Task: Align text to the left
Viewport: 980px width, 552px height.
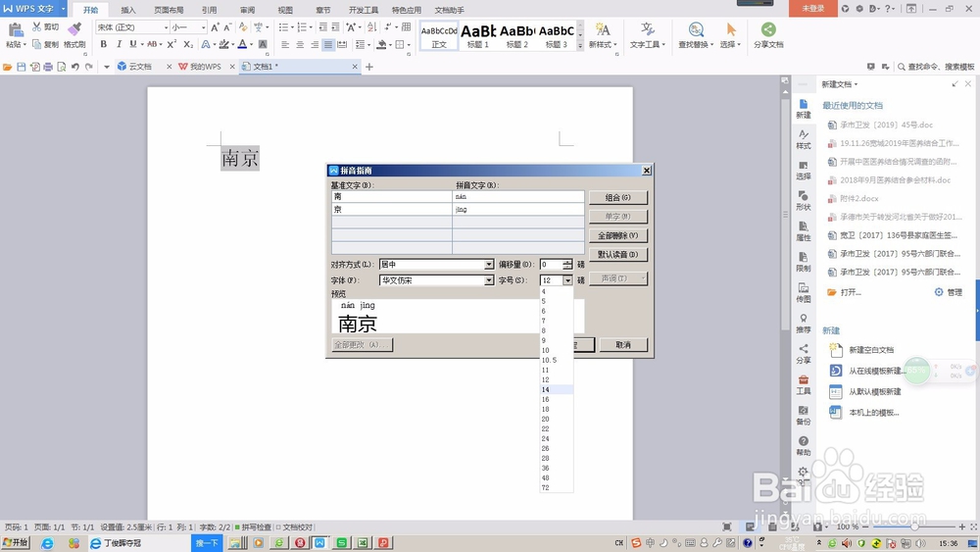Action: (x=285, y=44)
